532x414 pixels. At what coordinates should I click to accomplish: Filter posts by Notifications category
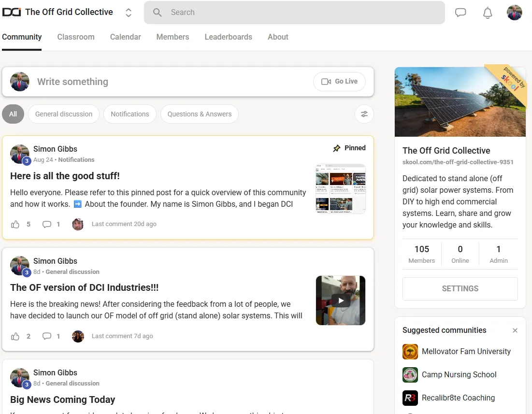[x=130, y=114]
